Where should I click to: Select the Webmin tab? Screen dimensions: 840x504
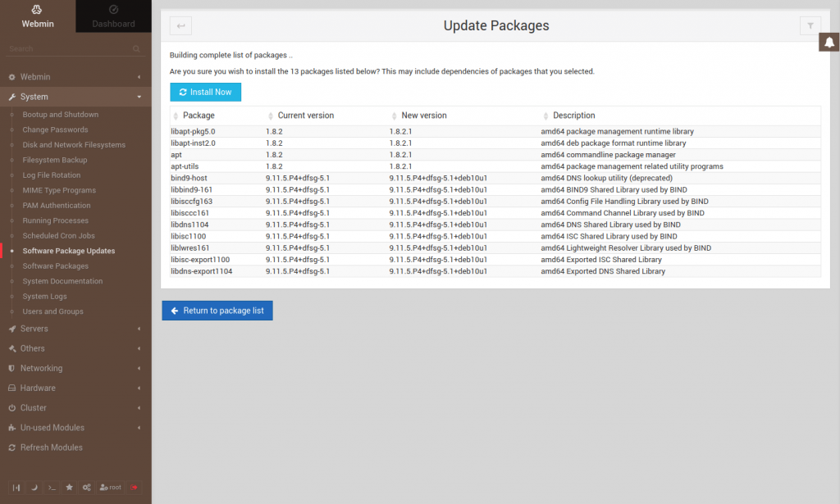(x=38, y=16)
